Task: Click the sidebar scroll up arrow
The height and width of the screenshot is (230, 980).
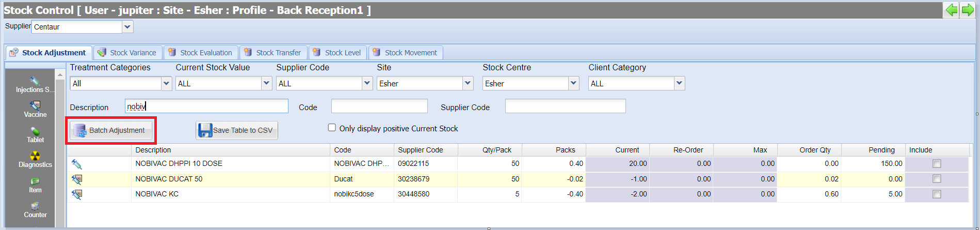Action: pyautogui.click(x=60, y=75)
